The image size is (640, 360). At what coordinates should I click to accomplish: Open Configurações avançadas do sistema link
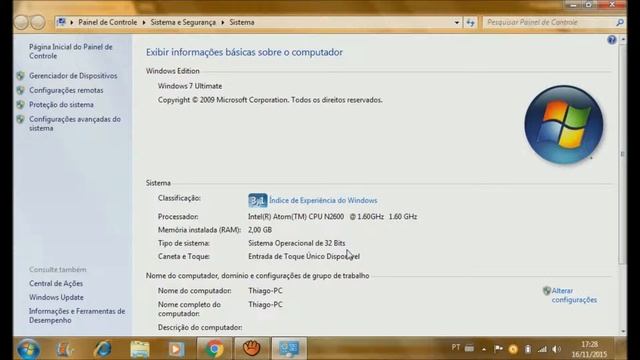(x=75, y=123)
